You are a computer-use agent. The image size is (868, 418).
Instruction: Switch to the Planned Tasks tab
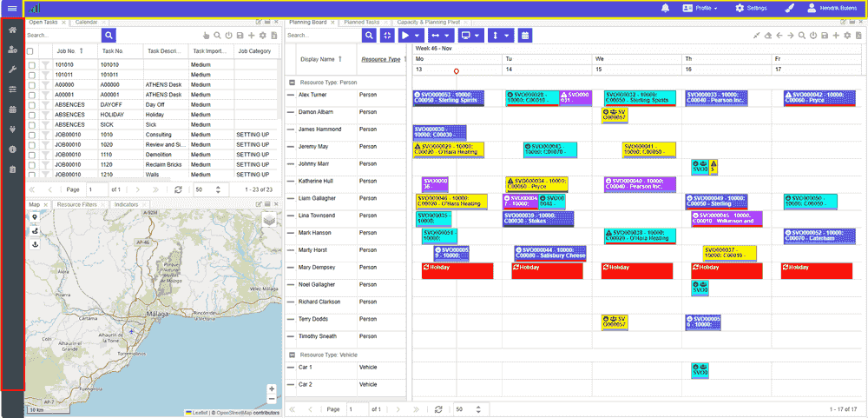pos(361,23)
